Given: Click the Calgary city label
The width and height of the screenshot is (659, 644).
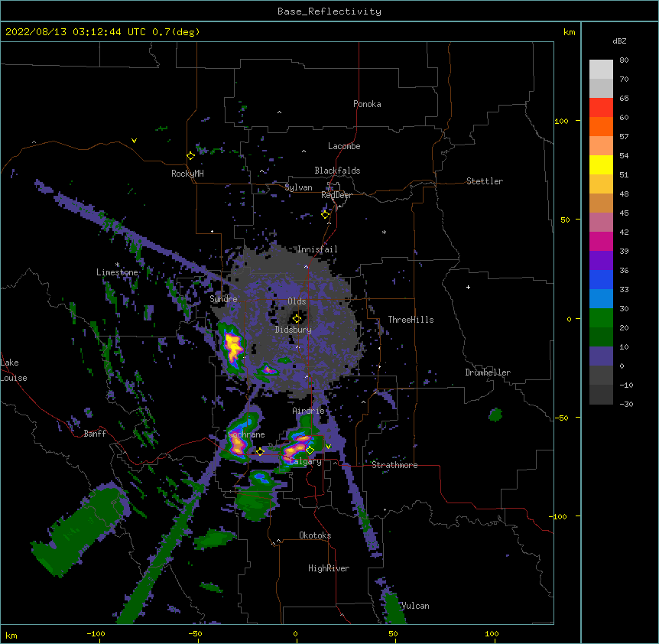Looking at the screenshot, I should (x=305, y=461).
